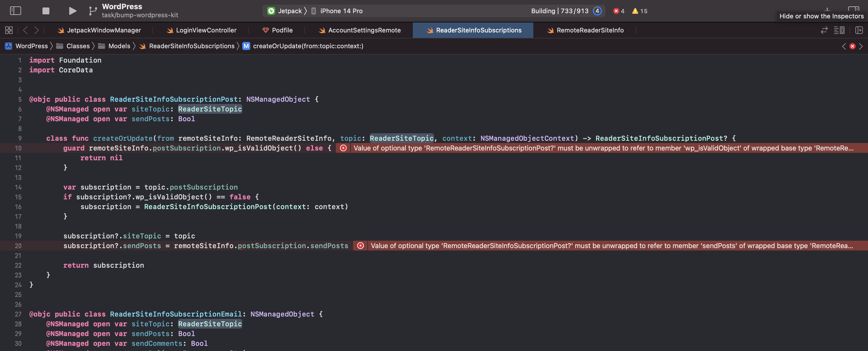Go back in editor history

coord(25,30)
